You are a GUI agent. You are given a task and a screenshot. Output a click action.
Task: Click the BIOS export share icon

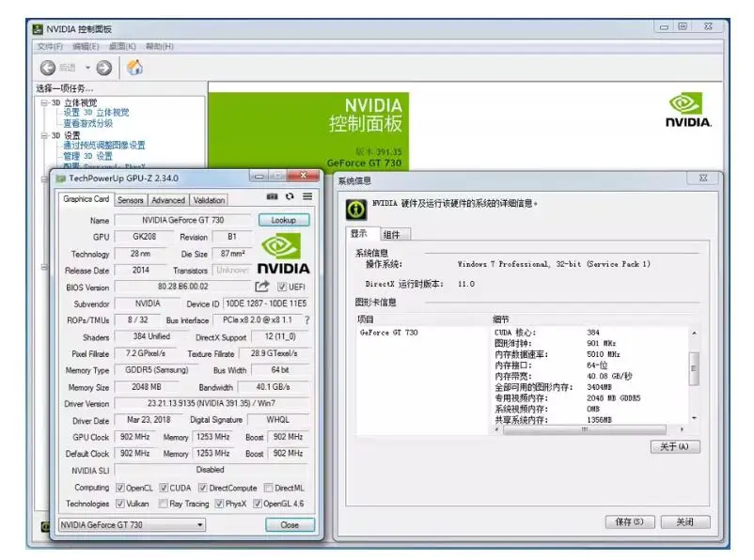(x=262, y=287)
